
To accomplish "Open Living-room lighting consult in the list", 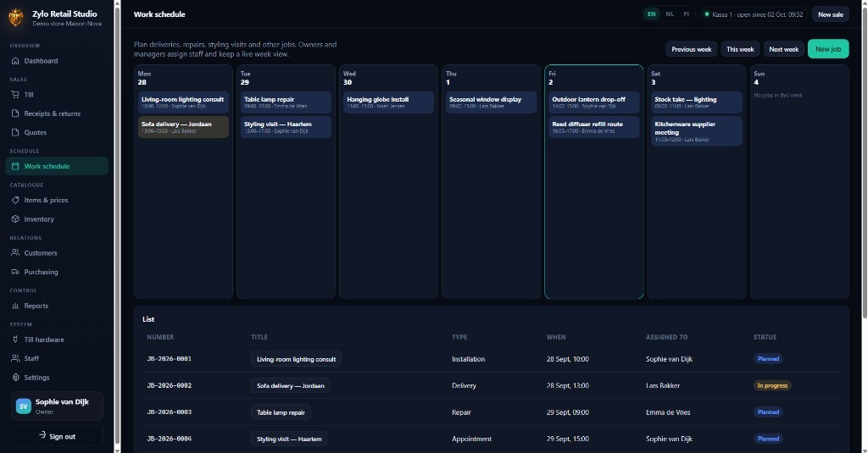I will pyautogui.click(x=296, y=359).
